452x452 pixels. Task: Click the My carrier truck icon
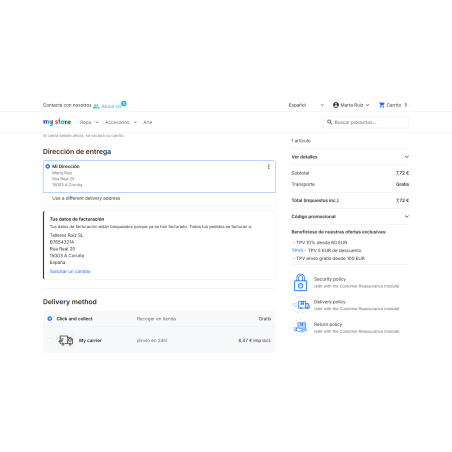coord(66,340)
